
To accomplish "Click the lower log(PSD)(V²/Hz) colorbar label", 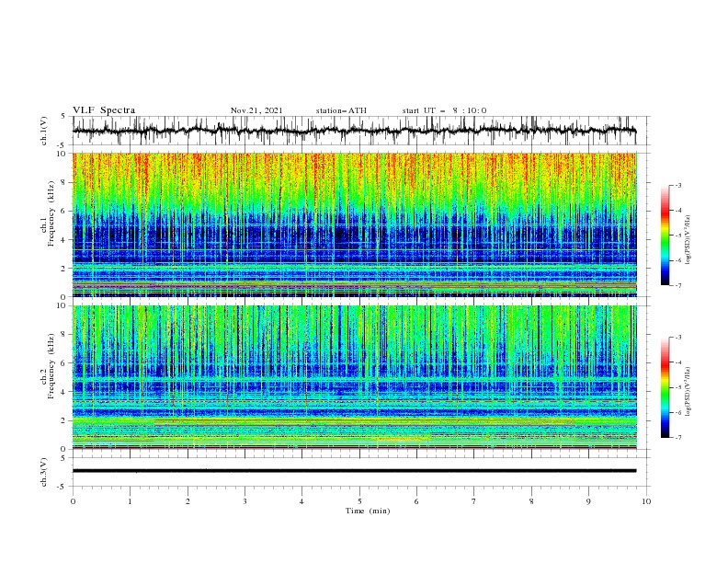I will [x=688, y=392].
